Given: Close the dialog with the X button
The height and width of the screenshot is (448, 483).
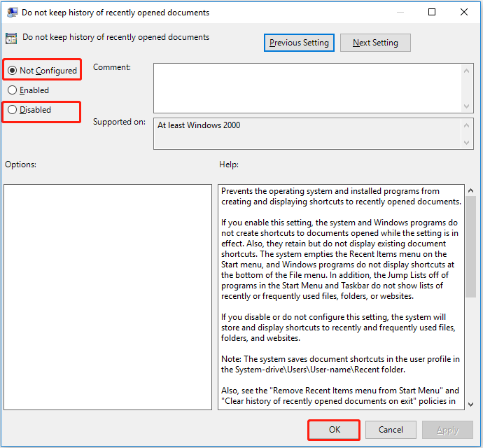Looking at the screenshot, I should click(x=464, y=12).
